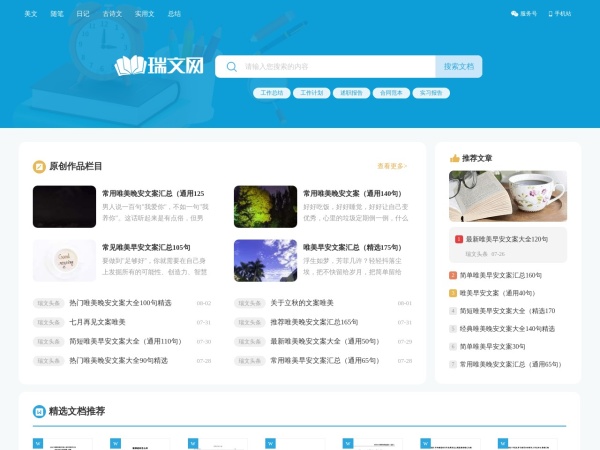Open the book and teacup featured image
The image size is (600, 450).
click(508, 196)
